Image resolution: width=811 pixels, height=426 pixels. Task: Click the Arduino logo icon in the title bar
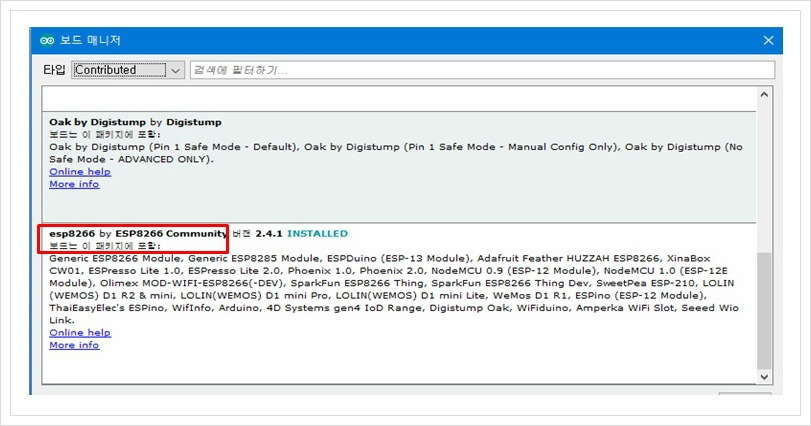pyautogui.click(x=47, y=40)
